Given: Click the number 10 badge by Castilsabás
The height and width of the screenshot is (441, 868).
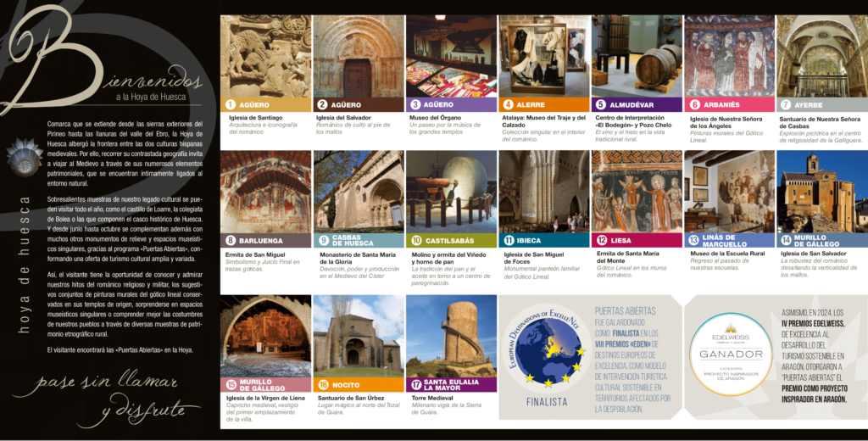Looking at the screenshot, I should click(x=416, y=241).
